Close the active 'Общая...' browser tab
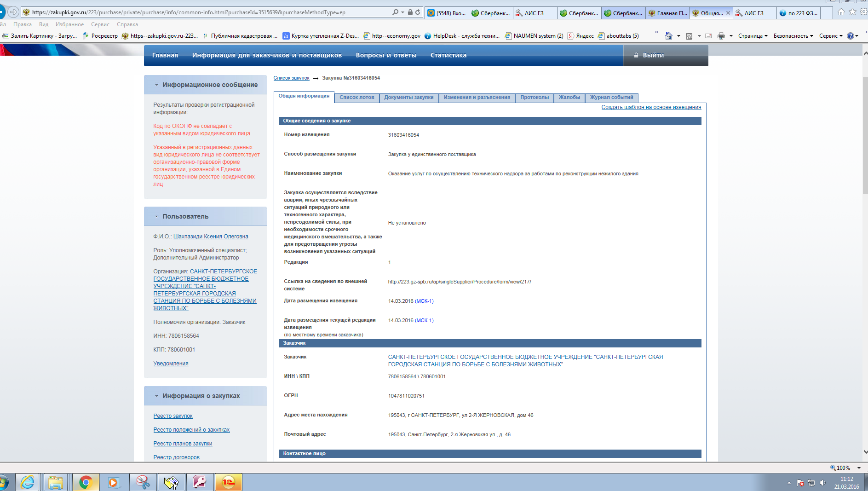The image size is (868, 491). click(728, 13)
